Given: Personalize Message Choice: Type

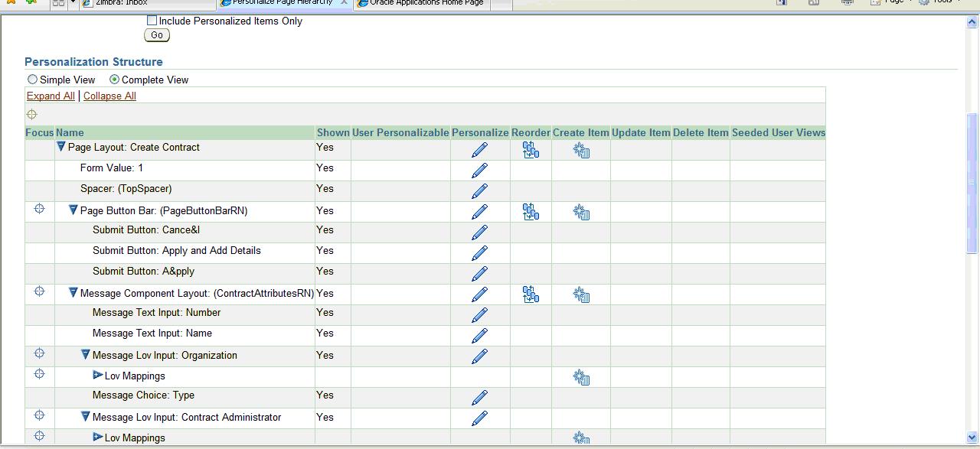Looking at the screenshot, I should click(479, 398).
